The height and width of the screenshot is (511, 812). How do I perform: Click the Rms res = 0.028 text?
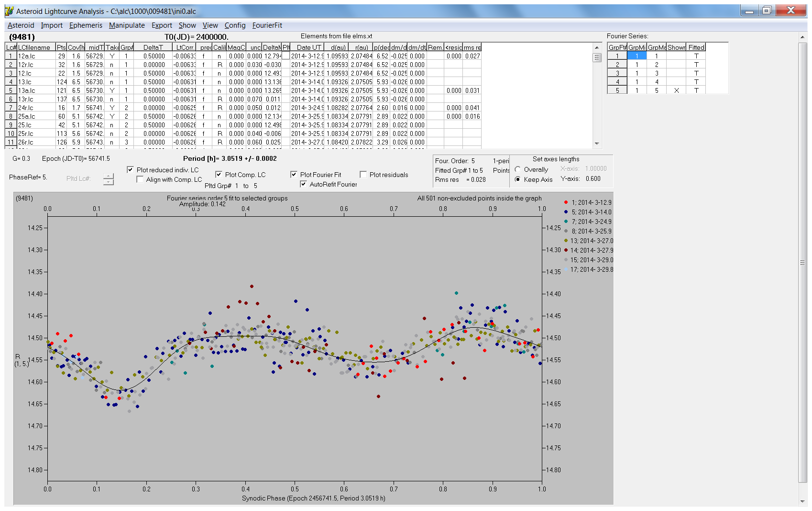tap(460, 180)
